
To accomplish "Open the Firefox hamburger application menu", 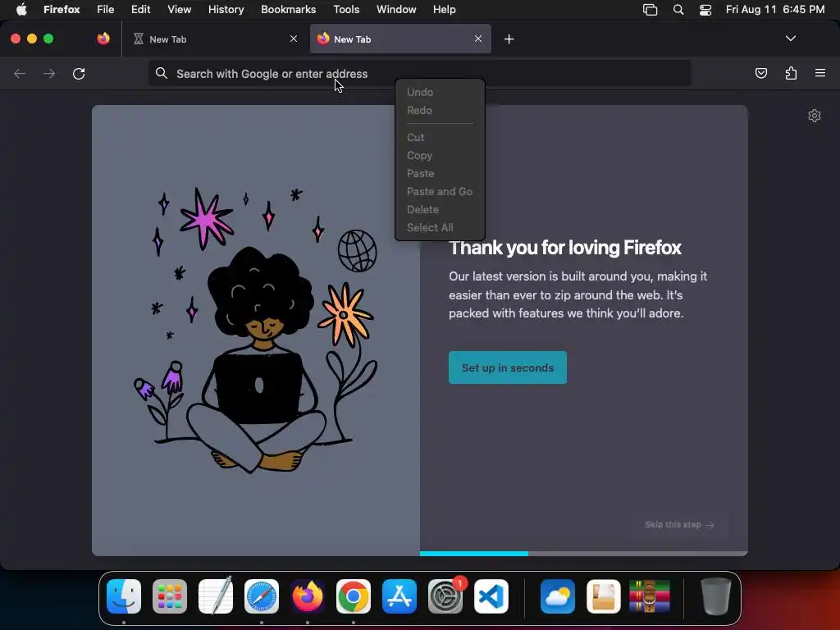I will coord(820,73).
